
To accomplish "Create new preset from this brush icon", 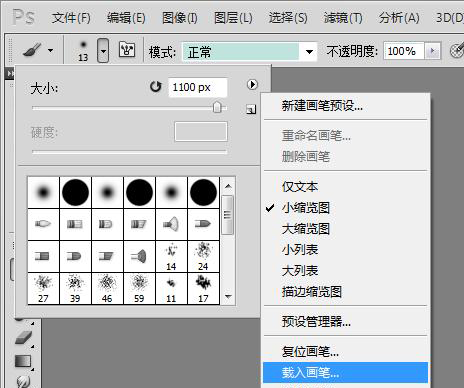I will [251, 109].
